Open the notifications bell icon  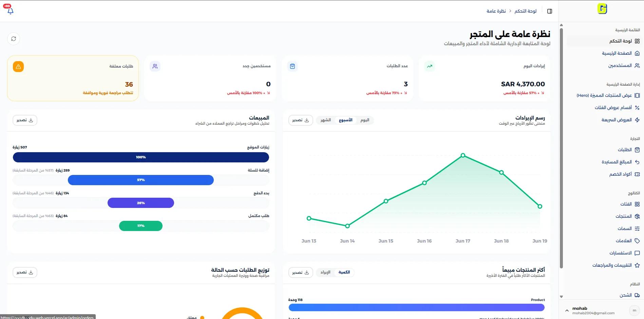(x=11, y=11)
